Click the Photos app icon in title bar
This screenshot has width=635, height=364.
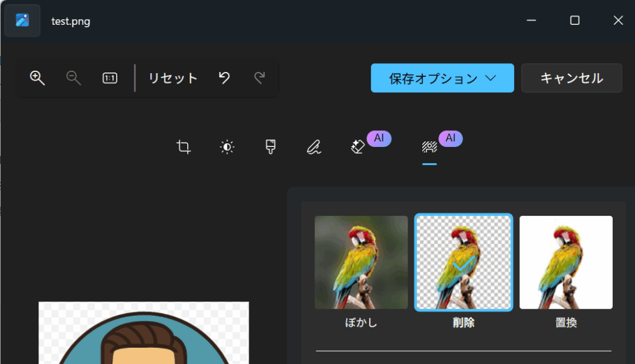pyautogui.click(x=22, y=20)
